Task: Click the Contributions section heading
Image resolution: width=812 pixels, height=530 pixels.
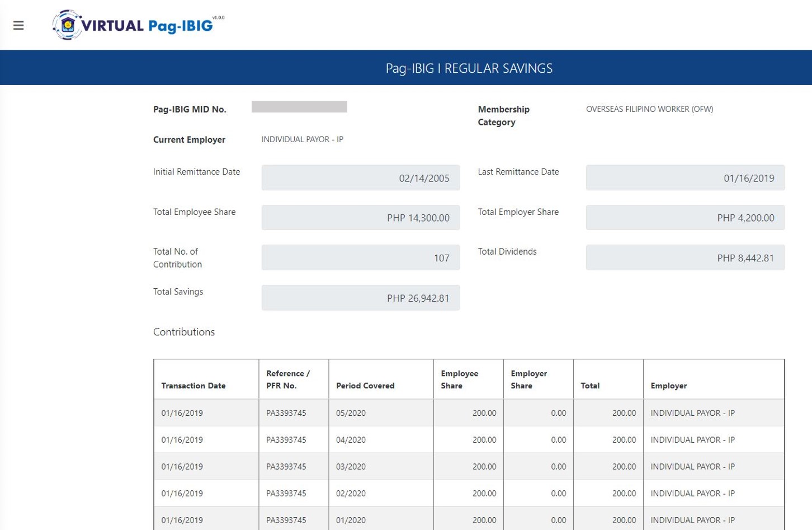Action: point(184,332)
